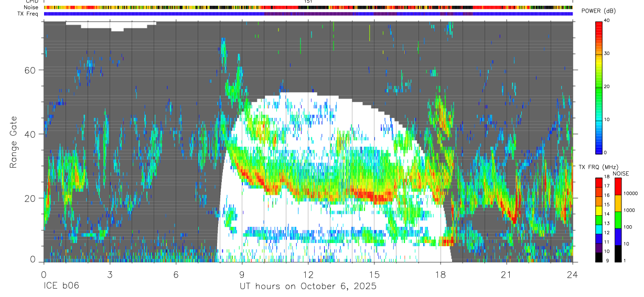Select the black 9-10 MHz TX FRQ swatch
The height and width of the screenshot is (297, 644).
pos(598,257)
